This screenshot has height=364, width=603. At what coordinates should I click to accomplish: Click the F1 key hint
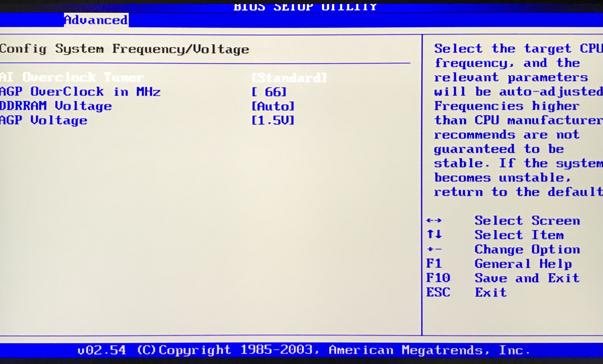(x=433, y=264)
